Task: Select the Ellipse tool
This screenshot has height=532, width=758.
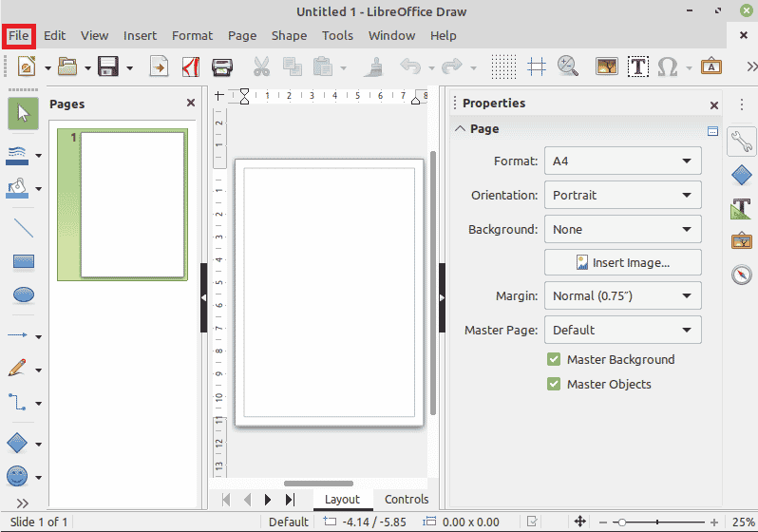Action: [x=23, y=294]
